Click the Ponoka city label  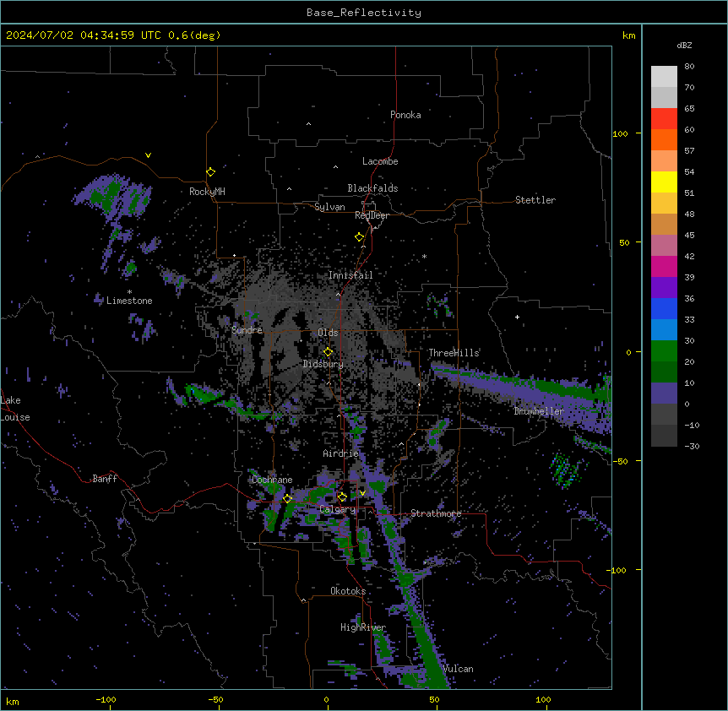point(405,115)
